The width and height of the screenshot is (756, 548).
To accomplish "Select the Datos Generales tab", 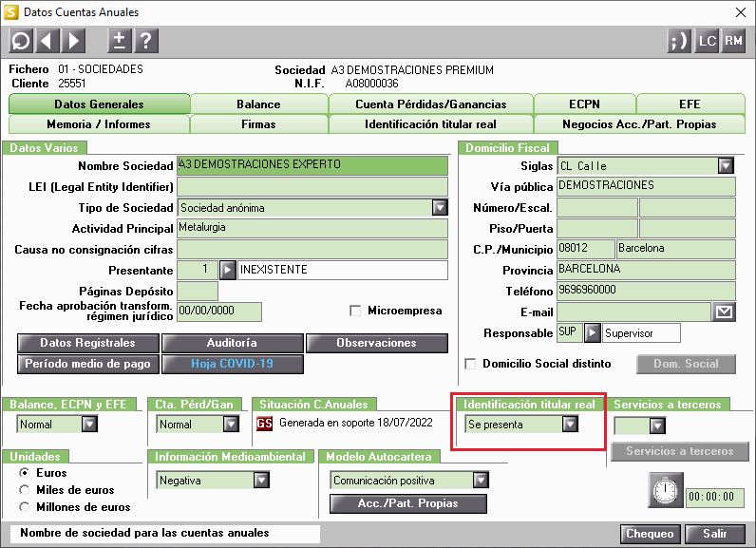I will (99, 104).
